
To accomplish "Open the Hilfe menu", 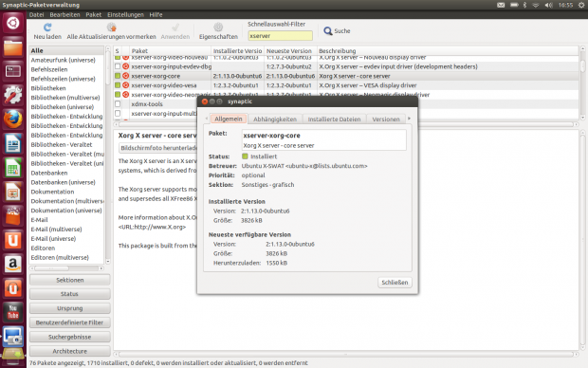I will click(x=156, y=14).
